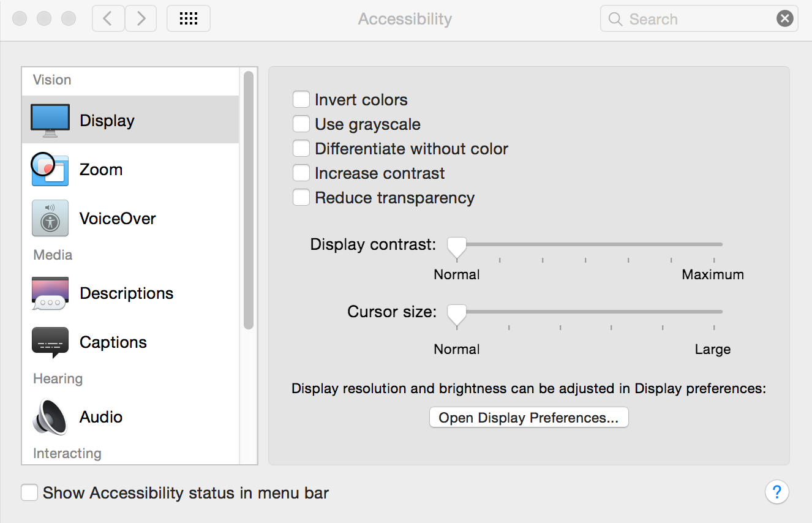Select the Display monitor icon in sidebar
This screenshot has height=523, width=812.
[50, 121]
